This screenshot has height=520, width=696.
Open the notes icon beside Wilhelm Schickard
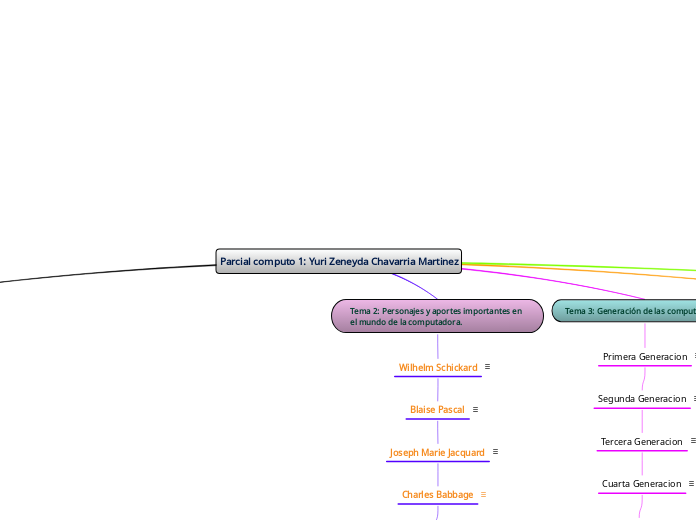pyautogui.click(x=487, y=367)
